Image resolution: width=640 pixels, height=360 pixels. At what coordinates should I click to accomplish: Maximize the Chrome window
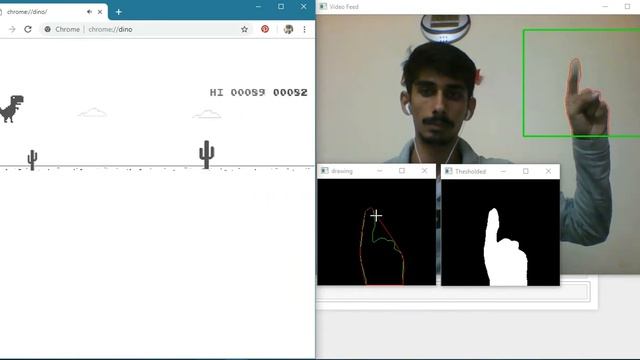[x=281, y=7]
